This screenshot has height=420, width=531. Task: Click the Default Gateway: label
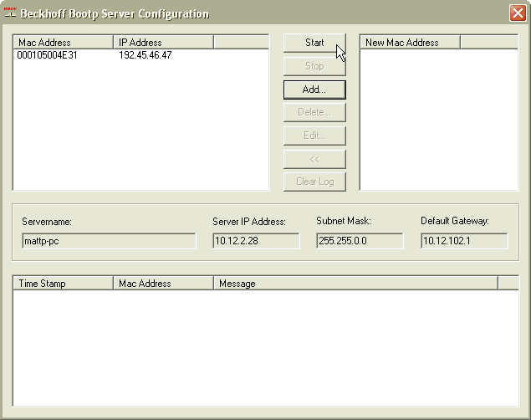click(455, 221)
